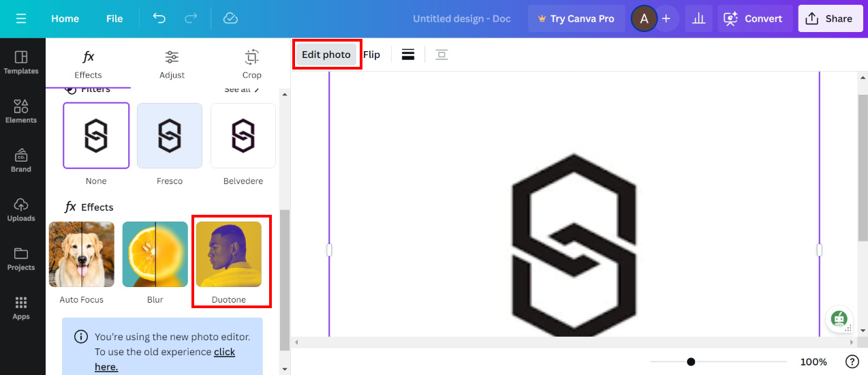Apply the Fresco filter
This screenshot has height=375, width=868.
[x=170, y=136]
